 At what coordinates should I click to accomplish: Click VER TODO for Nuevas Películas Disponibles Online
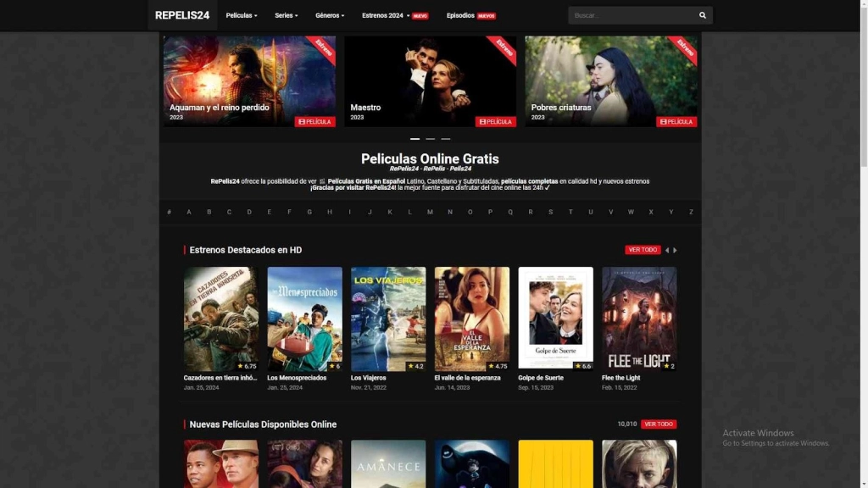[x=659, y=424]
